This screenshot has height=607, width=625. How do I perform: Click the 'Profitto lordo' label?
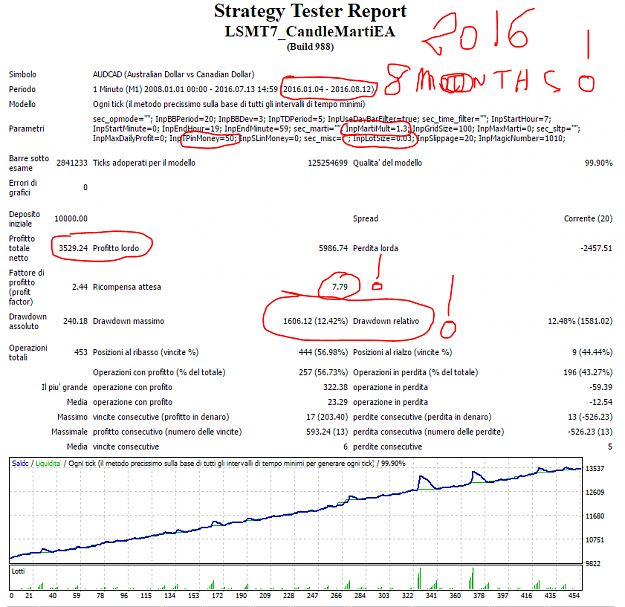pos(116,248)
